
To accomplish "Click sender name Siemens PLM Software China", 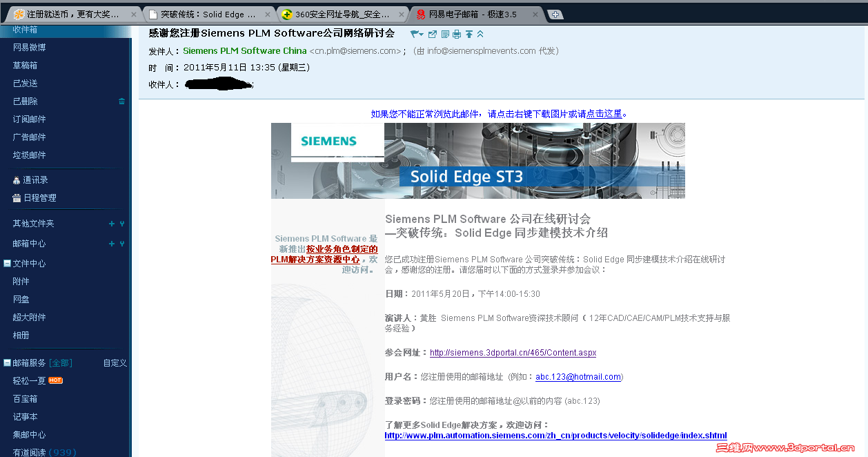I will coord(245,51).
